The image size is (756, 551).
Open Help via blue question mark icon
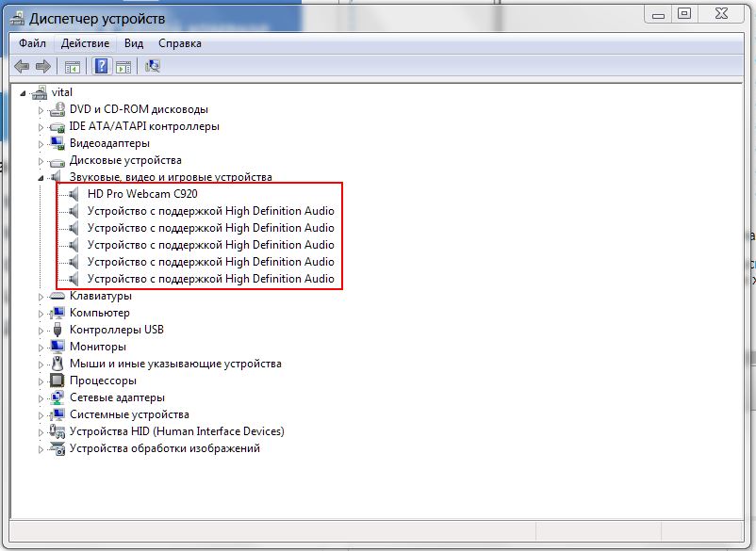(102, 66)
